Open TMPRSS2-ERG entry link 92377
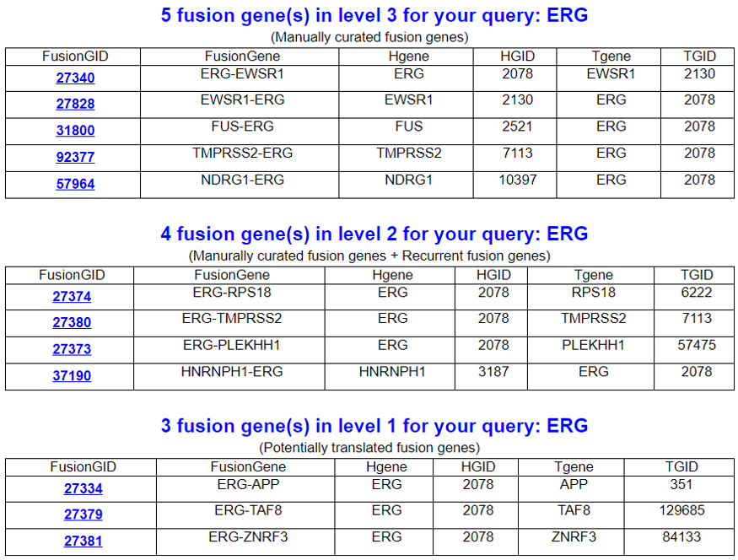 point(75,158)
